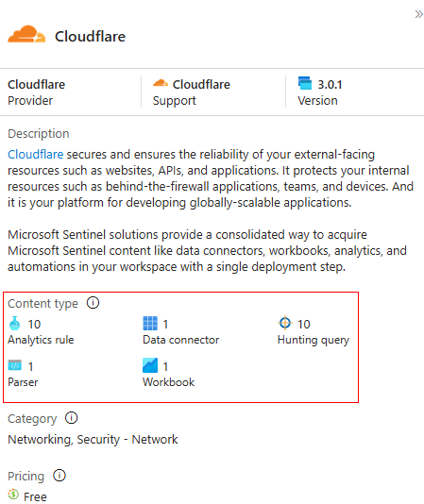Click the Hunting query crosshair icon
This screenshot has height=504, width=424.
click(284, 323)
